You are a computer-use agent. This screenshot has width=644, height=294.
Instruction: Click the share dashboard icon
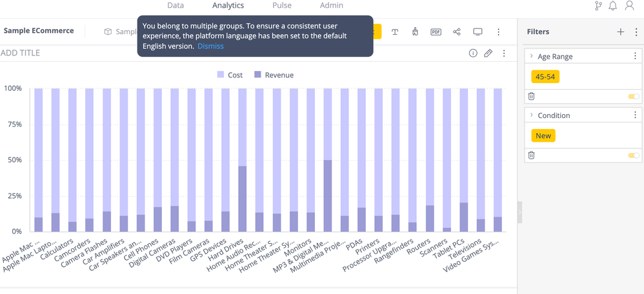(x=457, y=32)
